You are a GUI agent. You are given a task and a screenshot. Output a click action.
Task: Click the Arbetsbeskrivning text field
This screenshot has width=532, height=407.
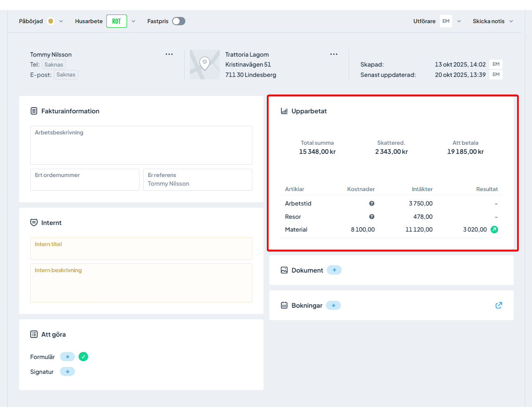141,145
